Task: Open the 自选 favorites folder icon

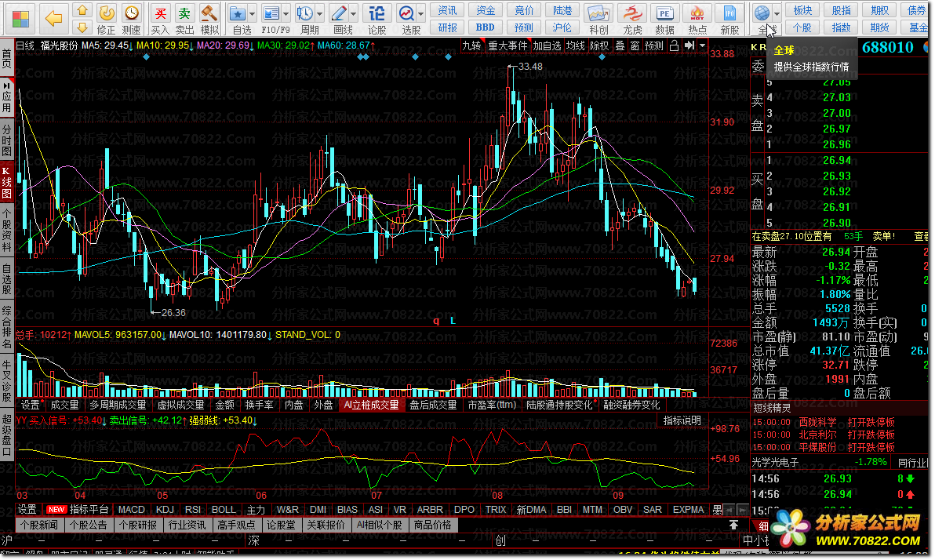Action: click(238, 13)
